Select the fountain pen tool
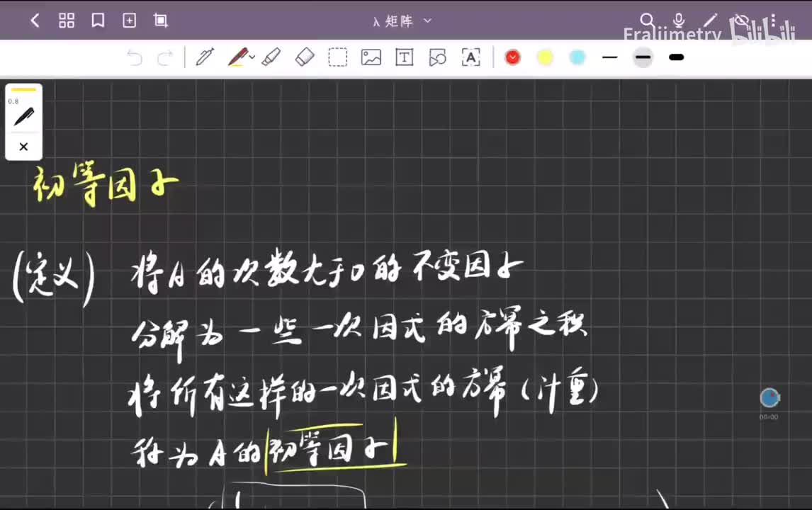The image size is (812, 510). click(x=205, y=57)
